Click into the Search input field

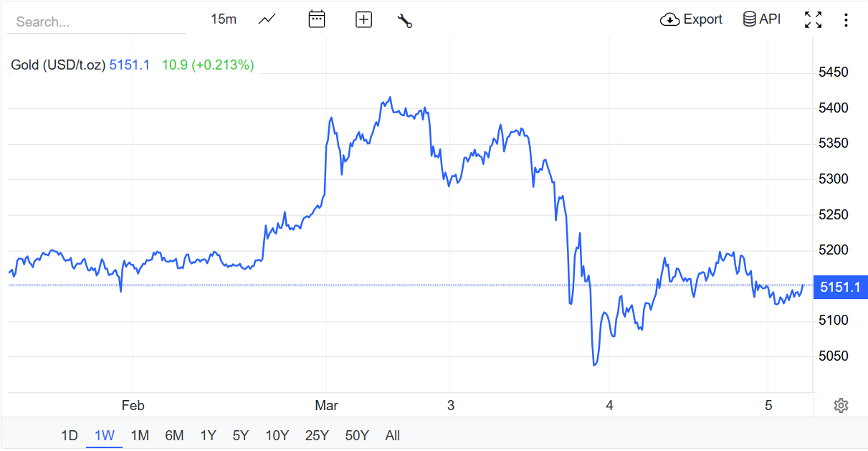coord(96,22)
